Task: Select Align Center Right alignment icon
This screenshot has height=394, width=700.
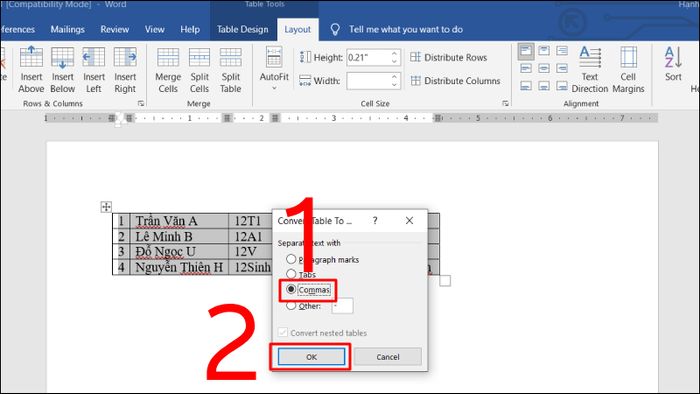Action: tap(562, 68)
